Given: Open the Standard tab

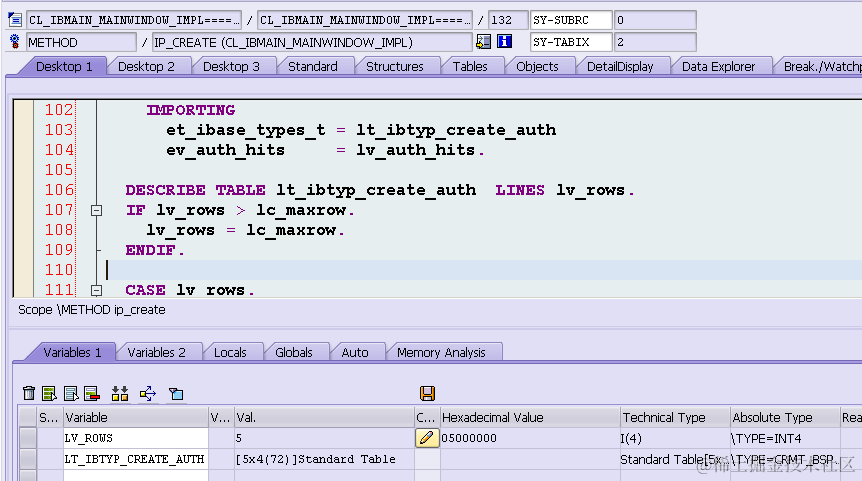Looking at the screenshot, I should point(313,67).
